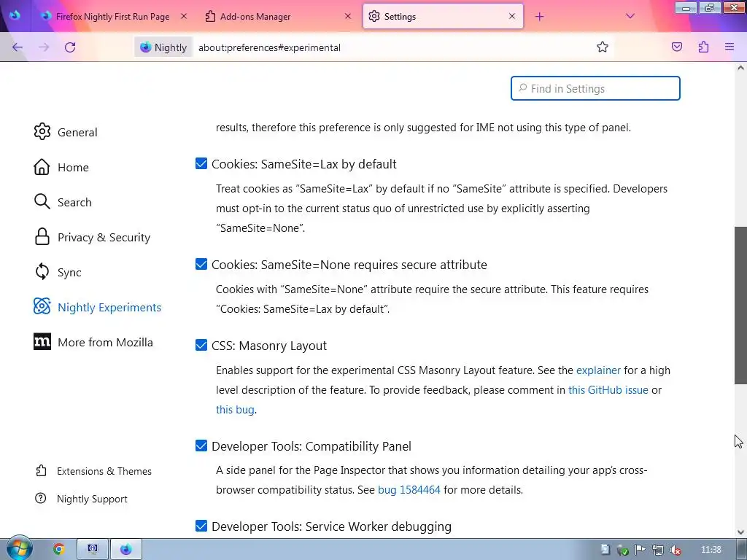747x560 pixels.
Task: Launch Chrome from the taskbar
Action: point(58,549)
